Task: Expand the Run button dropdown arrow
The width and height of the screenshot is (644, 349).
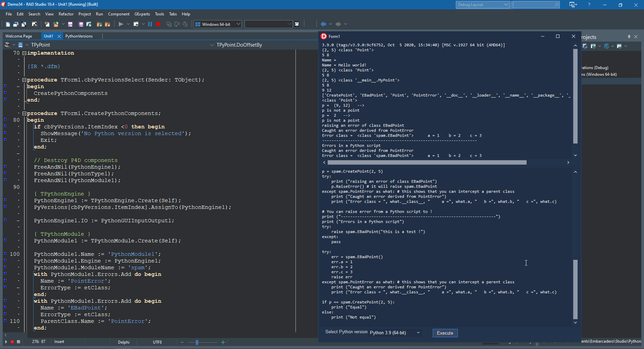Action: click(x=128, y=24)
